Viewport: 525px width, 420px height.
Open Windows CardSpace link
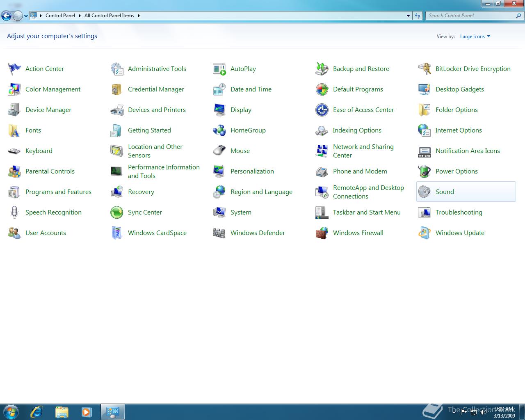[x=157, y=233]
